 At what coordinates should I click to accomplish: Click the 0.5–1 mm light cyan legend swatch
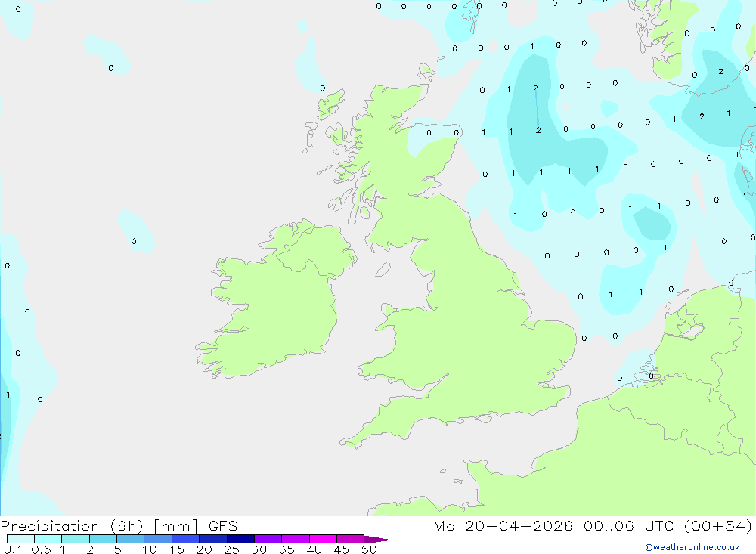tap(48, 539)
